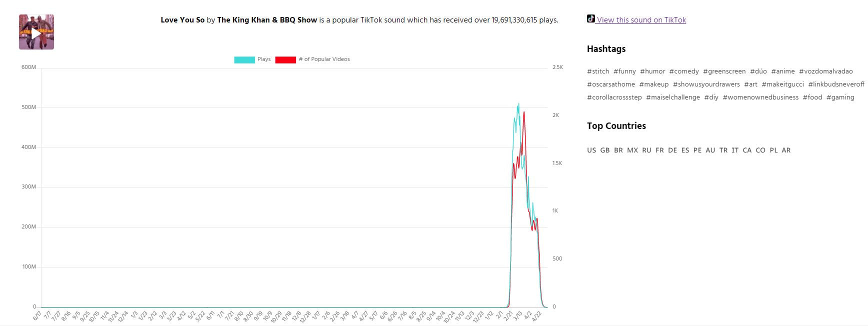
Task: Click the red peak of the chart
Action: click(524, 112)
